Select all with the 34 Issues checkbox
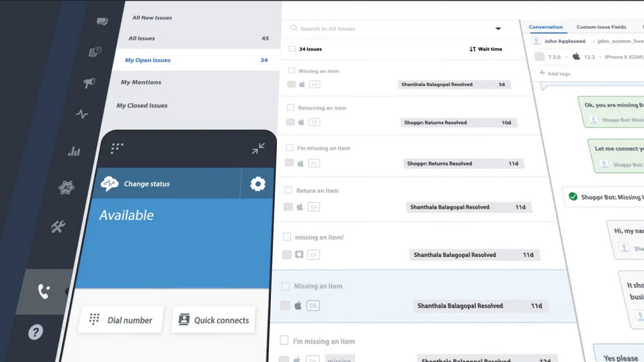Image resolution: width=644 pixels, height=362 pixels. coord(292,49)
